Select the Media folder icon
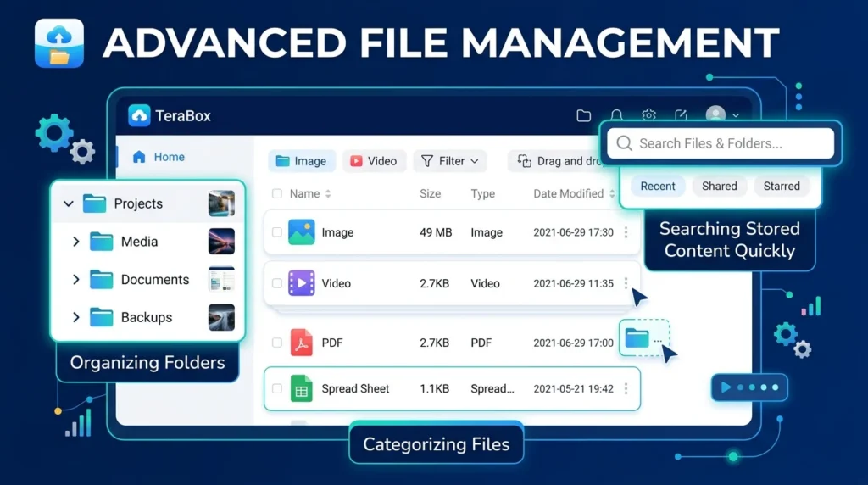 (102, 242)
